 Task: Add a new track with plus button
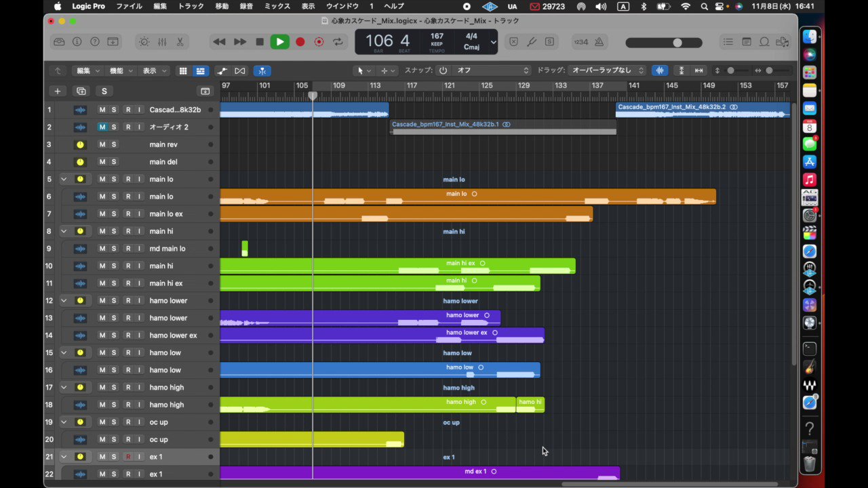click(58, 91)
